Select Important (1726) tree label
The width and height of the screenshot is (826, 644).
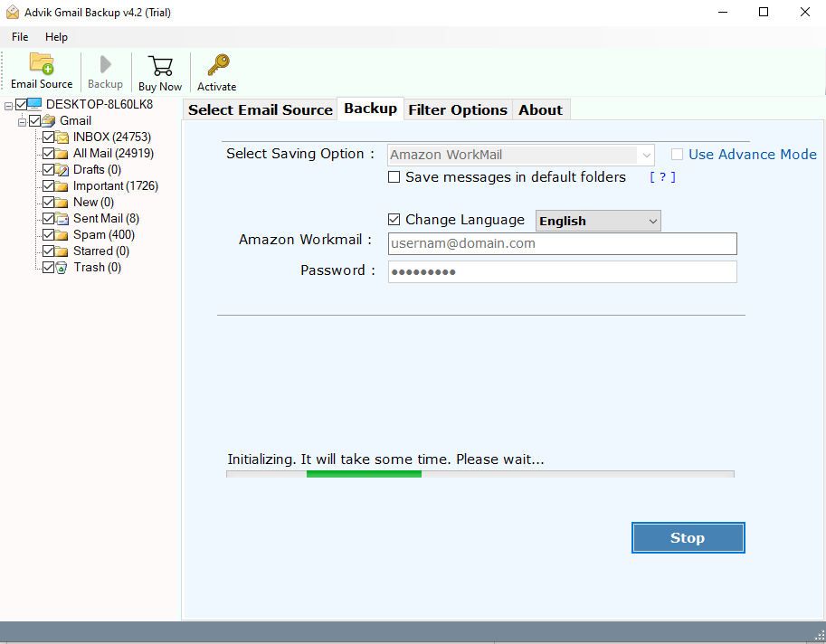pos(116,186)
